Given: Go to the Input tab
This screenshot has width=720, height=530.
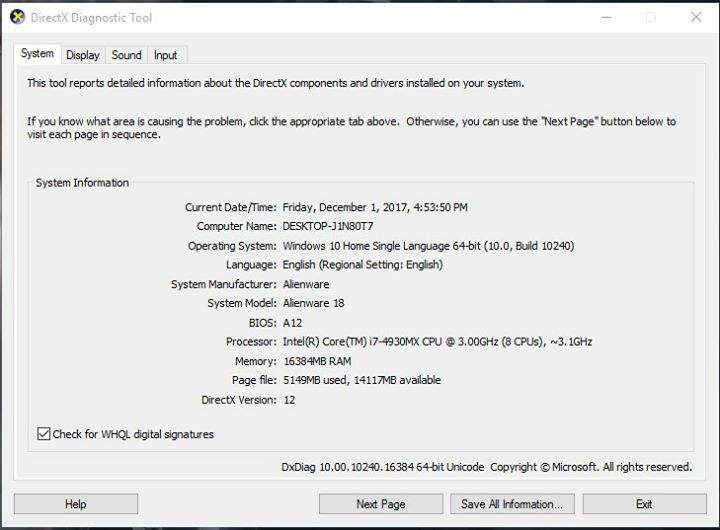Looking at the screenshot, I should click(166, 55).
